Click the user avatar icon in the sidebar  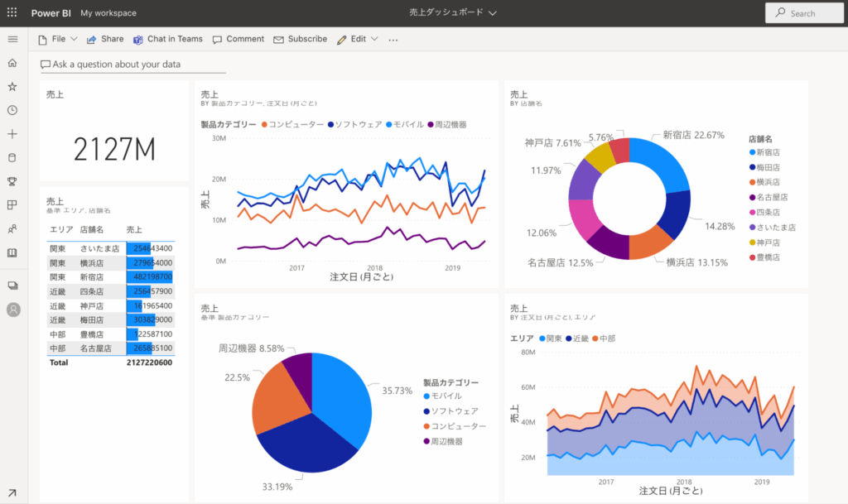click(12, 310)
